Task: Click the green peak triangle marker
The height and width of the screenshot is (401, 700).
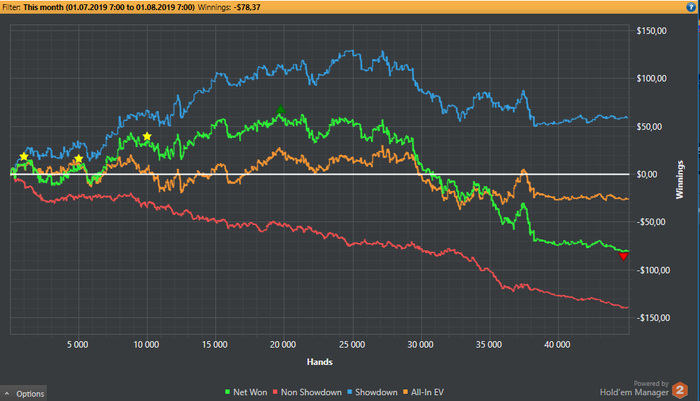Action: point(280,109)
